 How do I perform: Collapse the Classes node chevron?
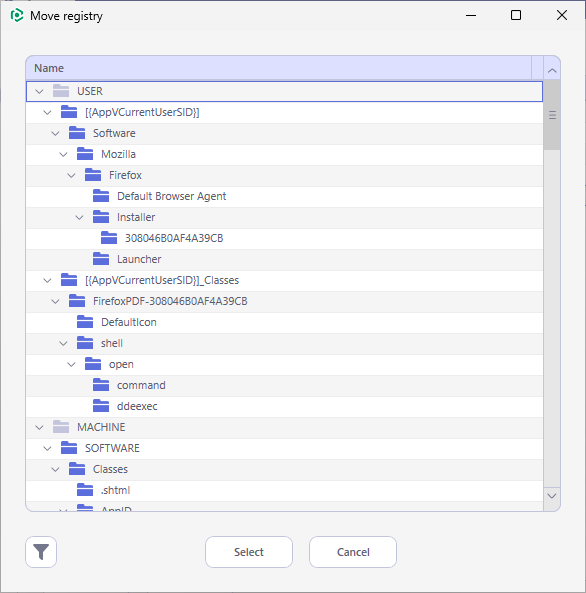55,469
